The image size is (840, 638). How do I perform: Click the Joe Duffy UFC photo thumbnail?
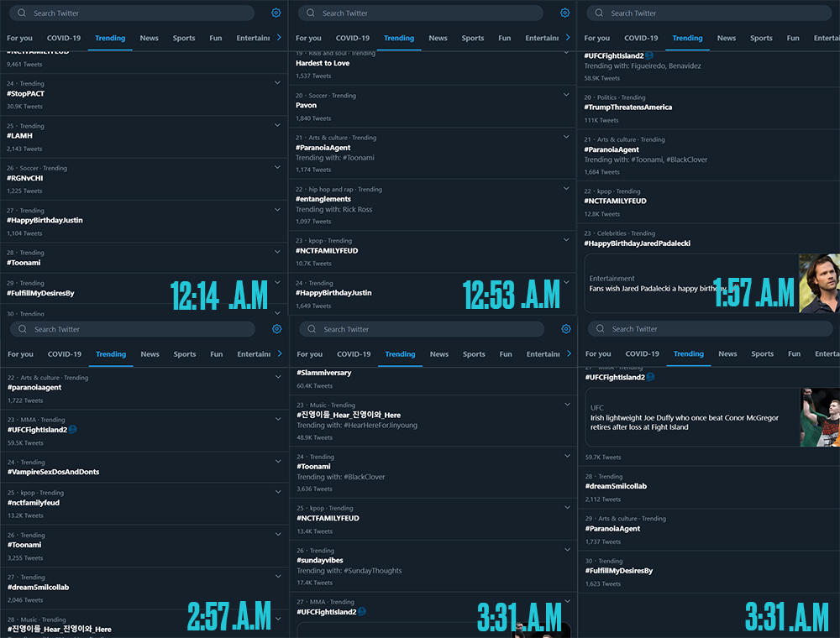(820, 417)
